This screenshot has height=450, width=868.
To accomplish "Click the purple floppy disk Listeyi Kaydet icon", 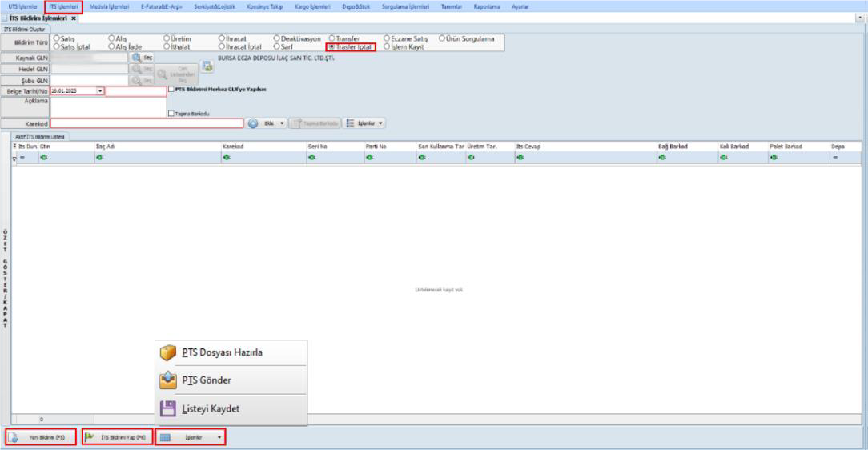I will [x=167, y=408].
